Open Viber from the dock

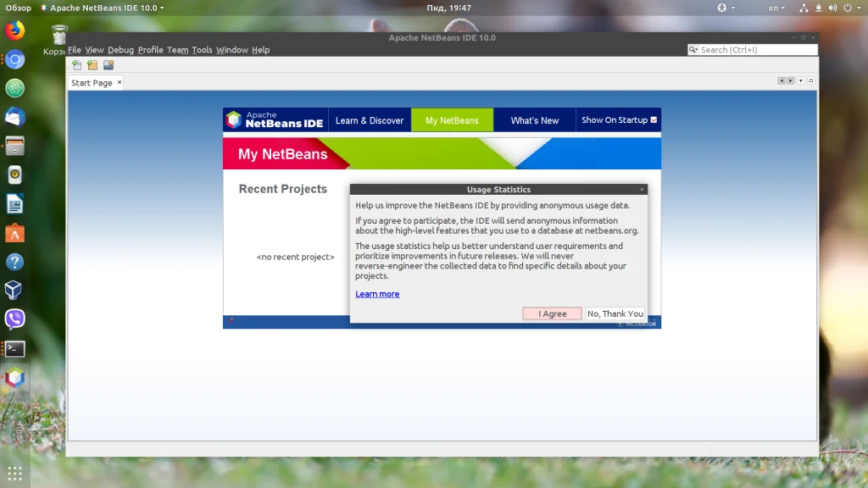click(x=15, y=319)
